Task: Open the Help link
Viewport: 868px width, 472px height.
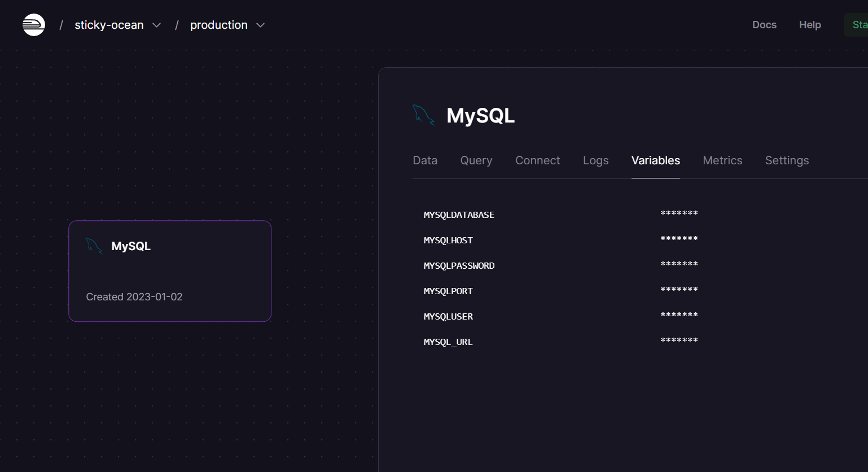Action: tap(810, 25)
